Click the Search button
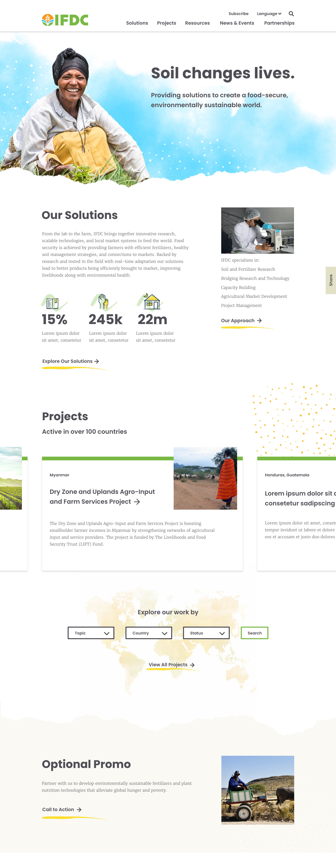The height and width of the screenshot is (868, 336). click(x=255, y=633)
